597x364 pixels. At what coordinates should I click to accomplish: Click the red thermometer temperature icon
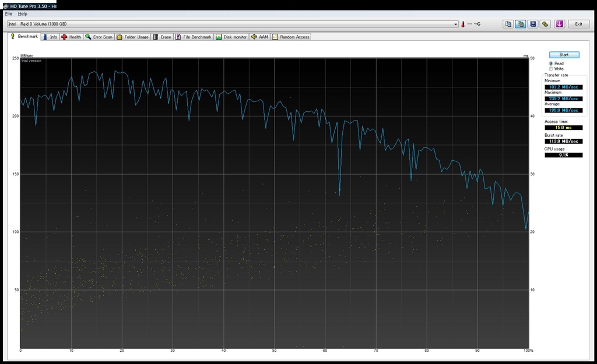click(463, 24)
